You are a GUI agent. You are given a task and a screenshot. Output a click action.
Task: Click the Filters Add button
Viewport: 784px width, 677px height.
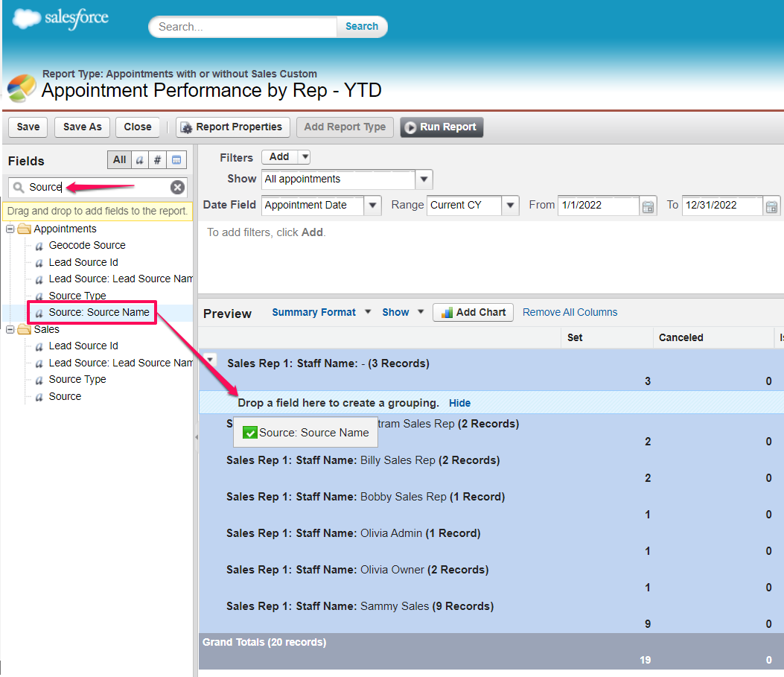click(279, 157)
